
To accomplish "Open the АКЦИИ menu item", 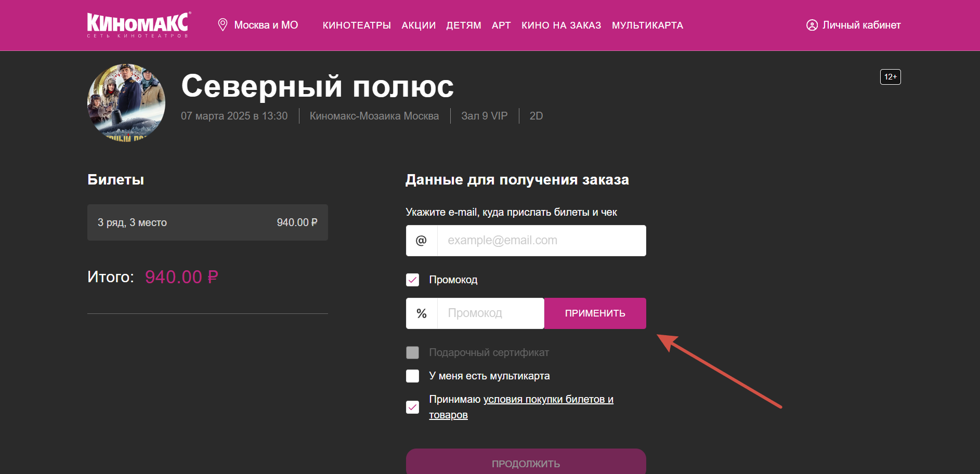I will pos(419,25).
